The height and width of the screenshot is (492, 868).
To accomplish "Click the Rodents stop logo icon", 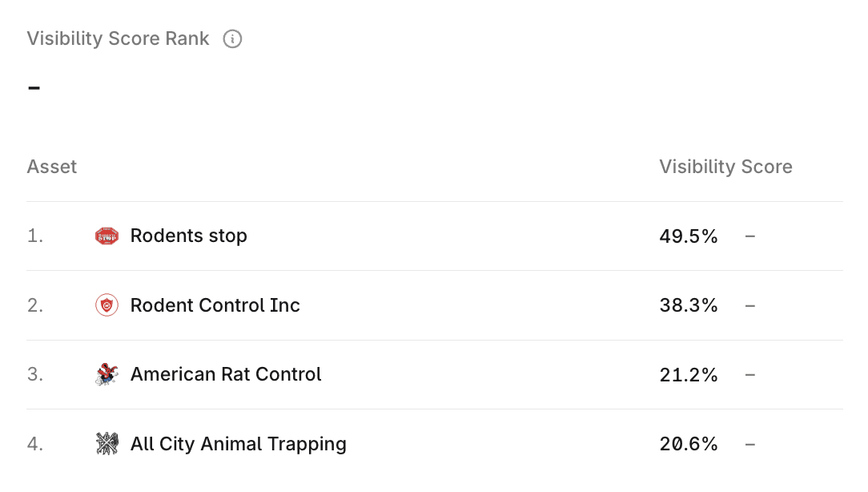I will (106, 236).
